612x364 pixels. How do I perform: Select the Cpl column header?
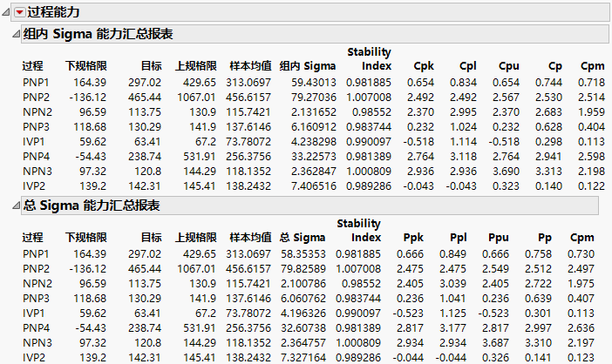point(467,66)
